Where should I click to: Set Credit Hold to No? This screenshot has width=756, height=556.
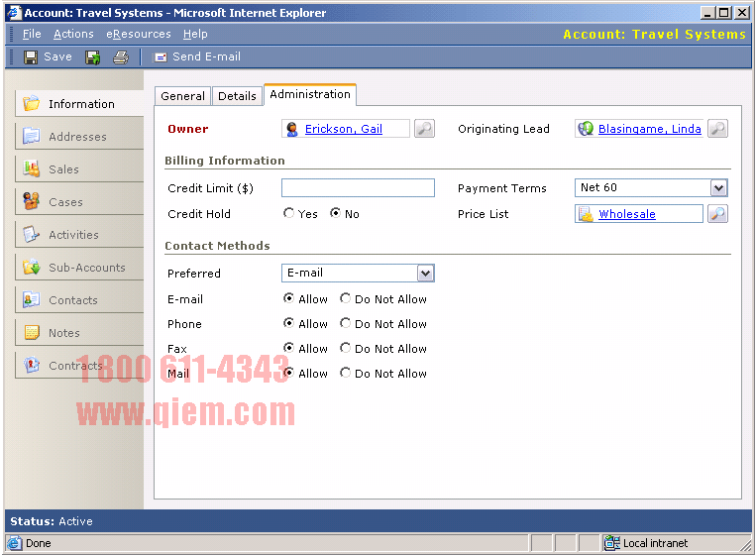coord(336,213)
